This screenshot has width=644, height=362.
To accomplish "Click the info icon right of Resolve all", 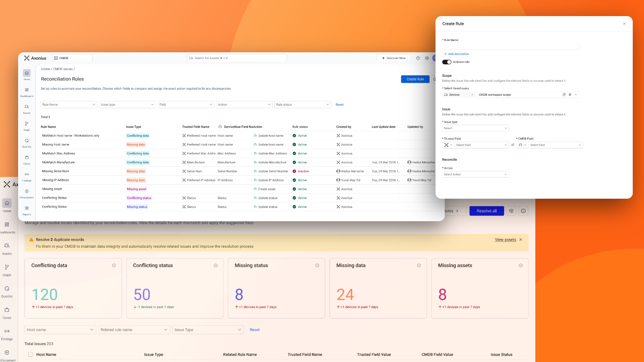I will point(523,211).
